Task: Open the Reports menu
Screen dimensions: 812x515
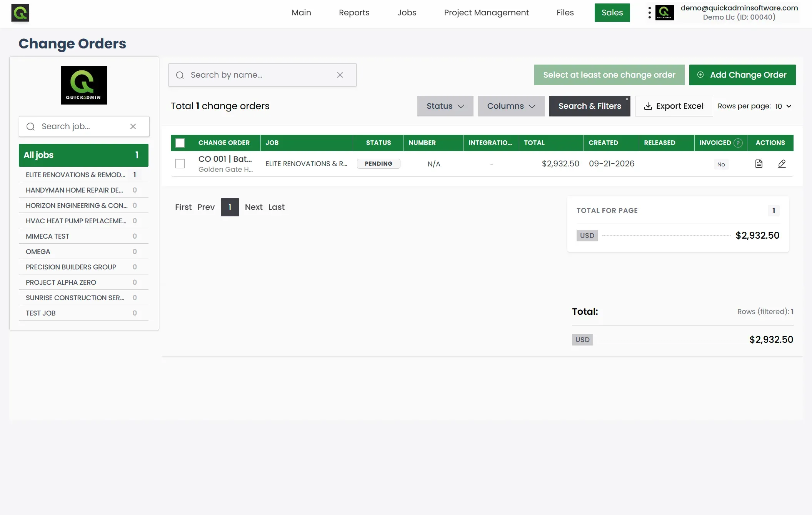Action: pos(354,13)
